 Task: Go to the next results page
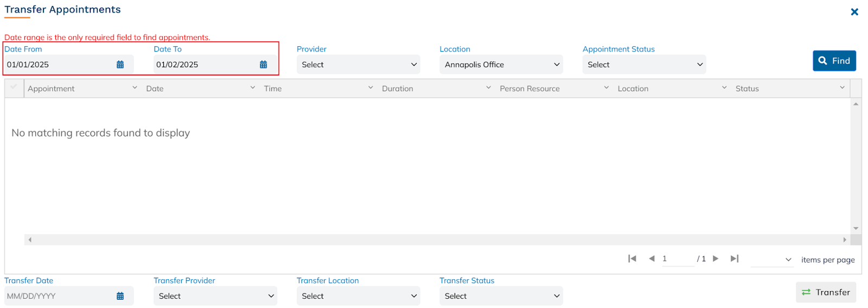click(716, 259)
